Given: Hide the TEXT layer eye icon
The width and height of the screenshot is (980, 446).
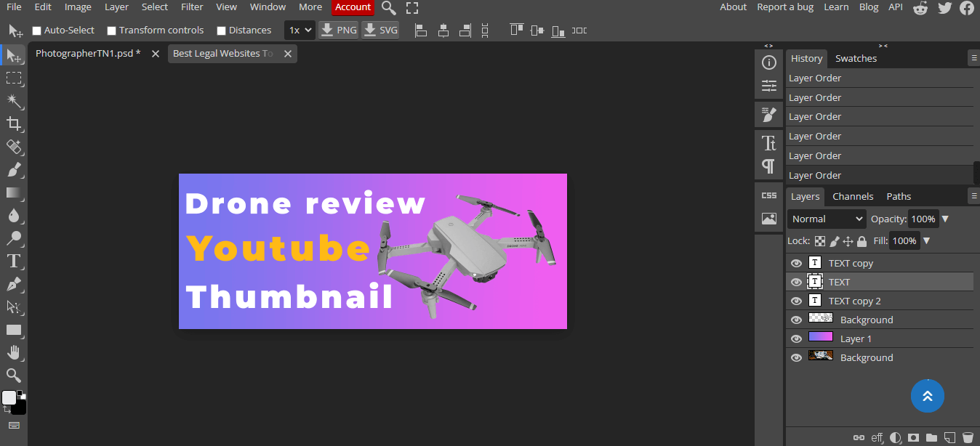Looking at the screenshot, I should 796,283.
